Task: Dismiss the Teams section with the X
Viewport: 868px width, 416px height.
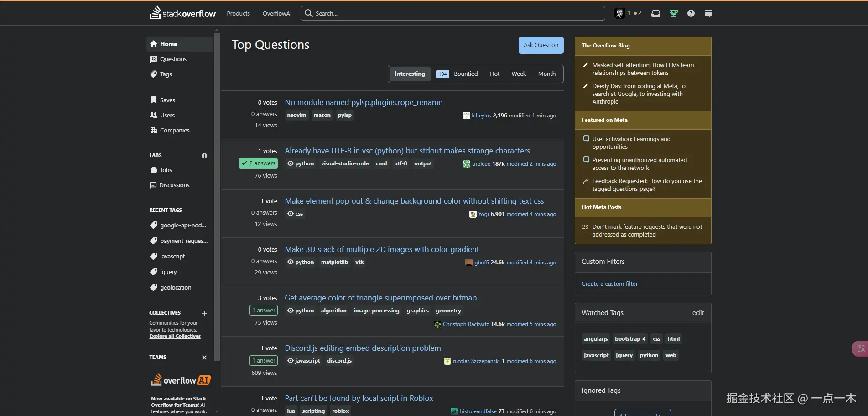Action: (204, 358)
